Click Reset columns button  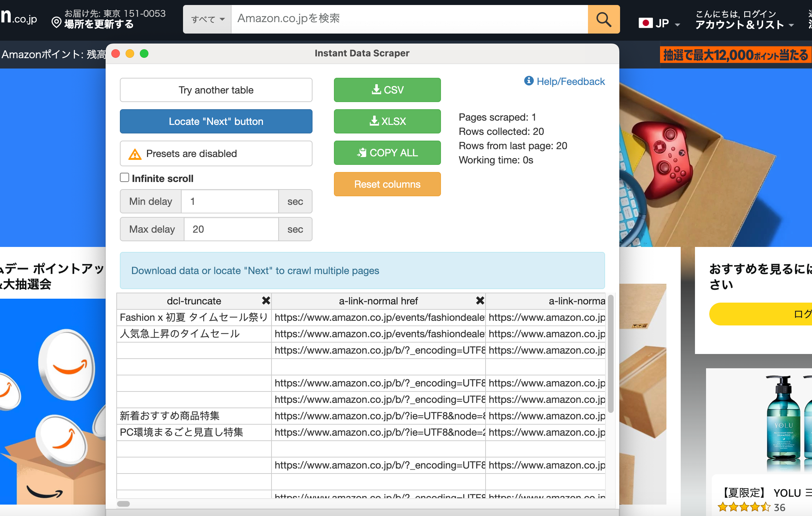pos(387,184)
